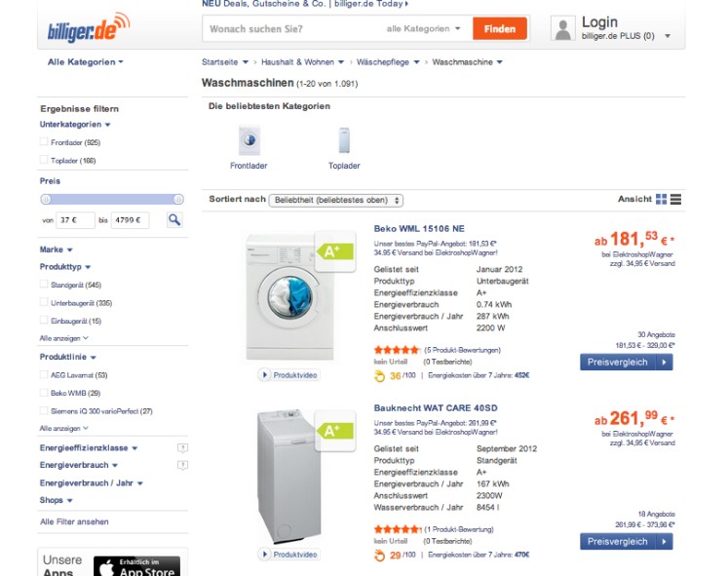Click Preisvergleich for Beko WML 15106 NE
The width and height of the screenshot is (728, 576).
click(x=626, y=362)
